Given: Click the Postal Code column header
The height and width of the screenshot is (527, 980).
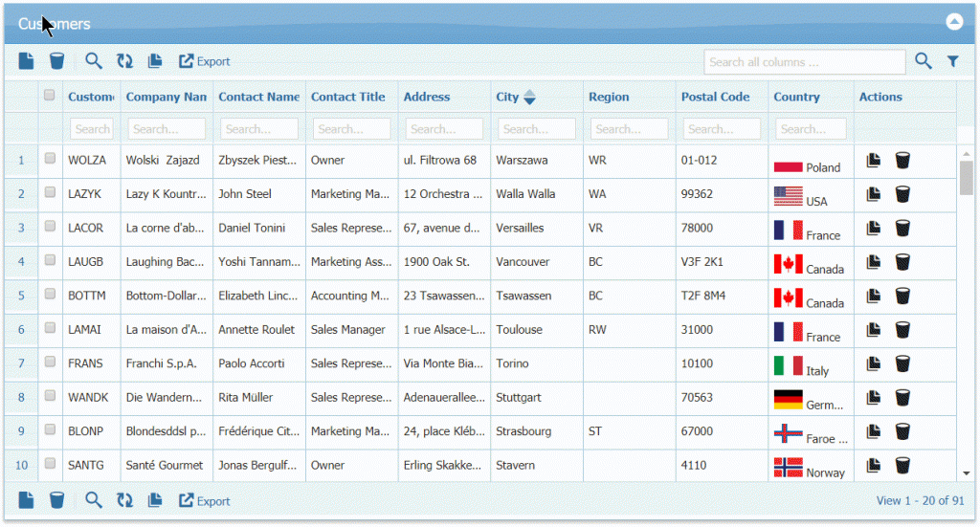Looking at the screenshot, I should click(715, 97).
